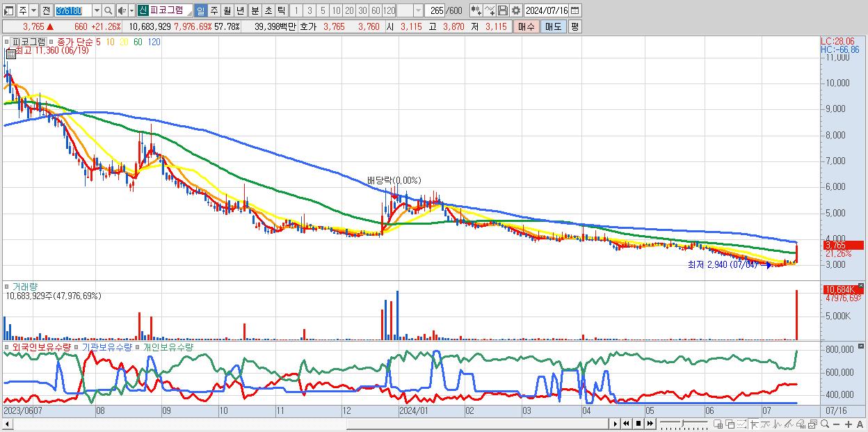Click the rewind button in bottom bar
The height and width of the screenshot is (432, 868).
[626, 424]
